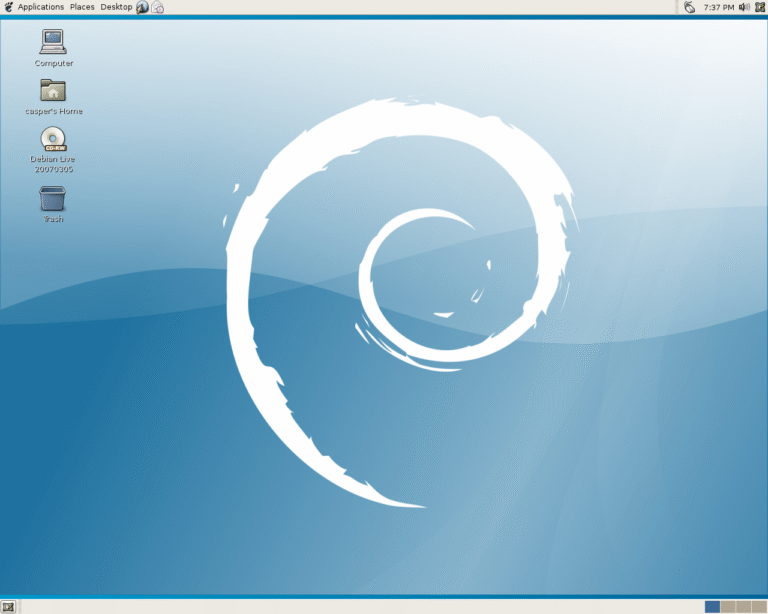Click the Trash icon on desktop
This screenshot has height=614, width=768.
click(x=53, y=198)
